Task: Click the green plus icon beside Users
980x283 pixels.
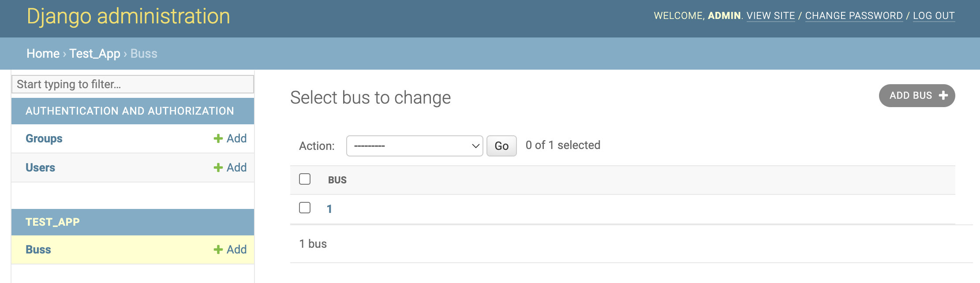Action: [x=218, y=168]
